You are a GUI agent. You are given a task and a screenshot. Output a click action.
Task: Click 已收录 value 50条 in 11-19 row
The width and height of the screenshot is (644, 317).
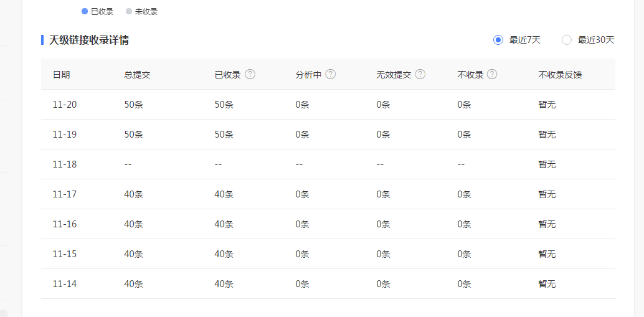tap(224, 135)
